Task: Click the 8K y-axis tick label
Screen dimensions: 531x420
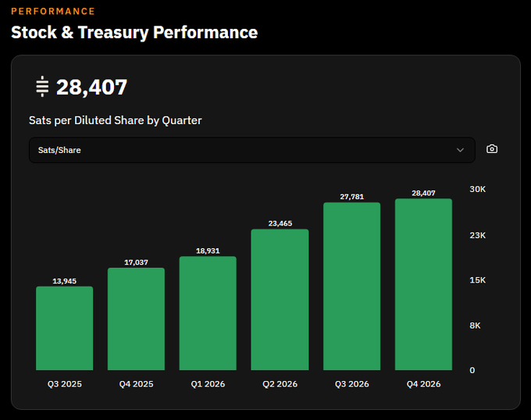Action: click(475, 326)
